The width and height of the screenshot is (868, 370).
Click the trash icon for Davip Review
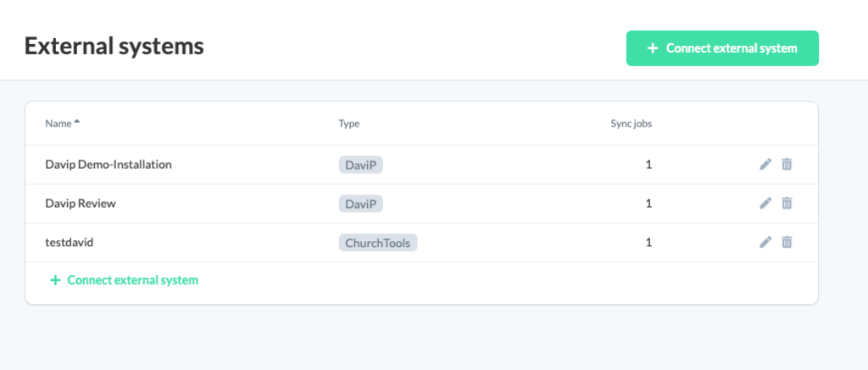(x=787, y=204)
